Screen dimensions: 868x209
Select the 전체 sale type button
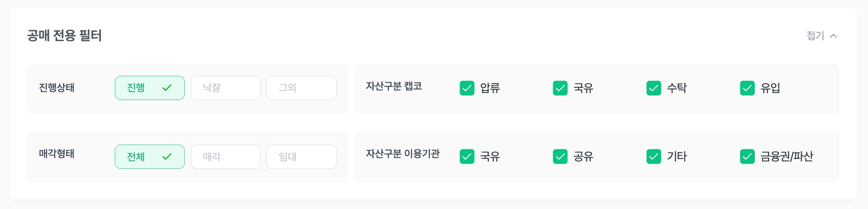(149, 157)
